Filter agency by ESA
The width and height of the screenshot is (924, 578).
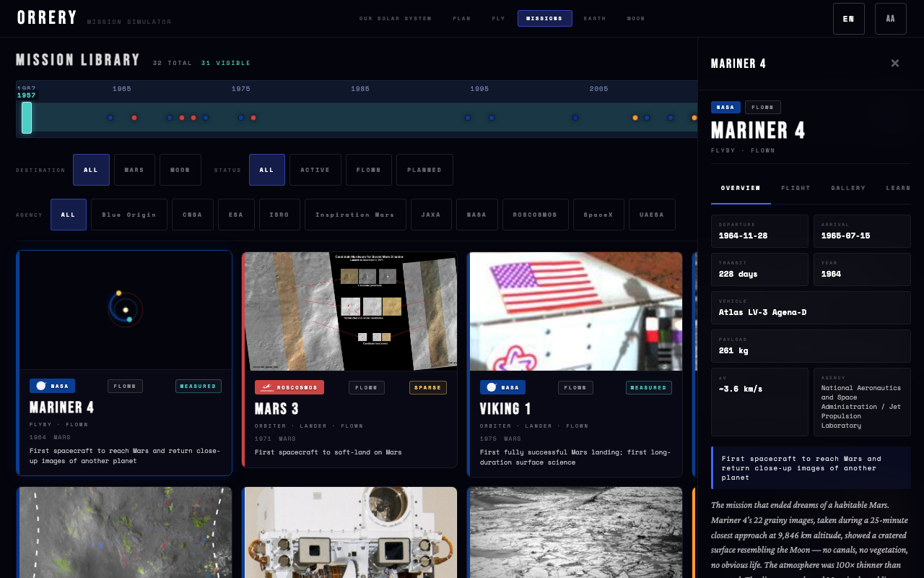click(x=236, y=215)
